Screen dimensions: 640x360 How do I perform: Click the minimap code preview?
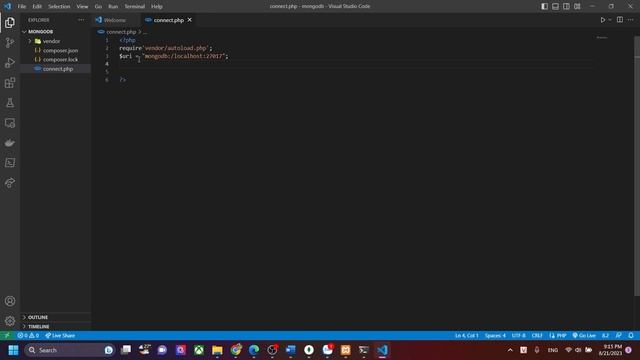[602, 38]
